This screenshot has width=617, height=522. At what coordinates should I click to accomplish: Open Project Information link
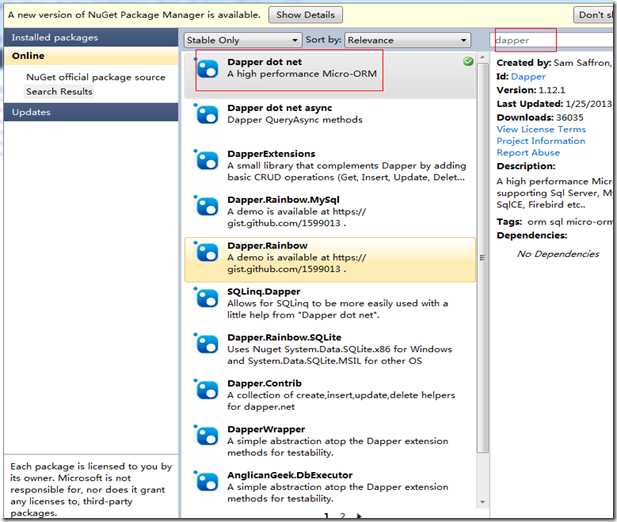coord(541,141)
